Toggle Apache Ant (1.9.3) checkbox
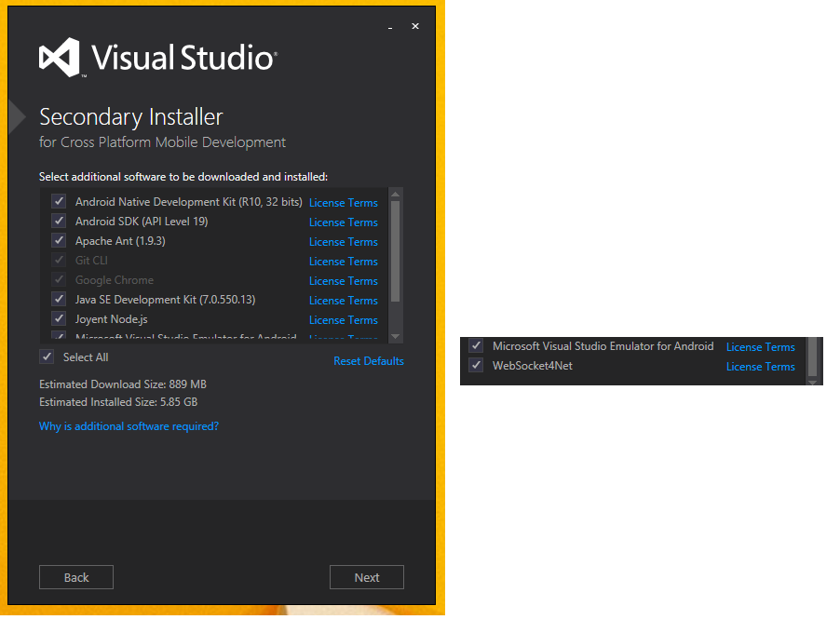The width and height of the screenshot is (840, 633). (x=59, y=240)
